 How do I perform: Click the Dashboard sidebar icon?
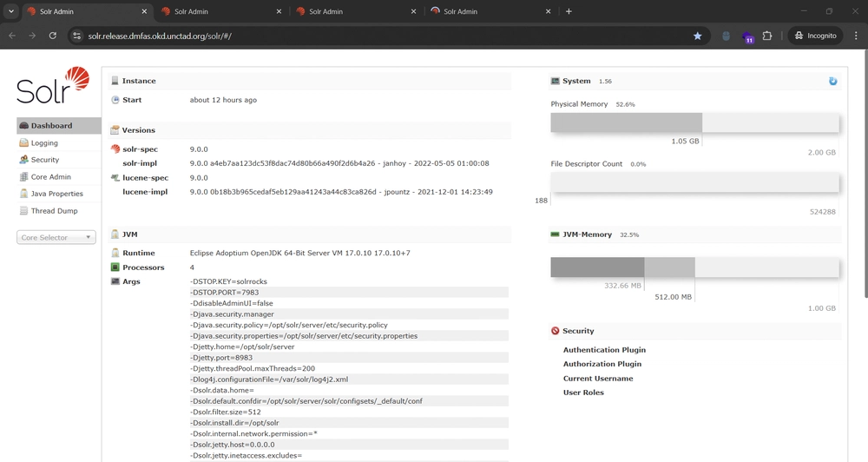[x=23, y=126]
